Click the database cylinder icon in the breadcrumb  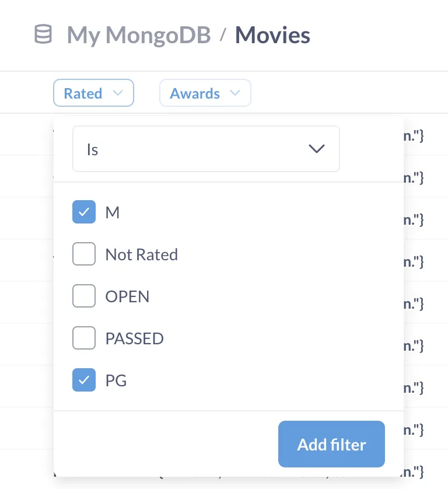point(42,34)
